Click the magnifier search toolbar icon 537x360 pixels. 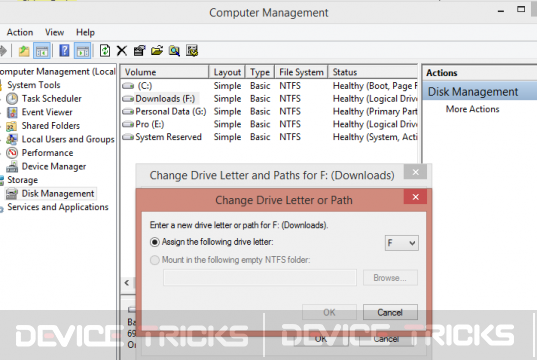(174, 51)
